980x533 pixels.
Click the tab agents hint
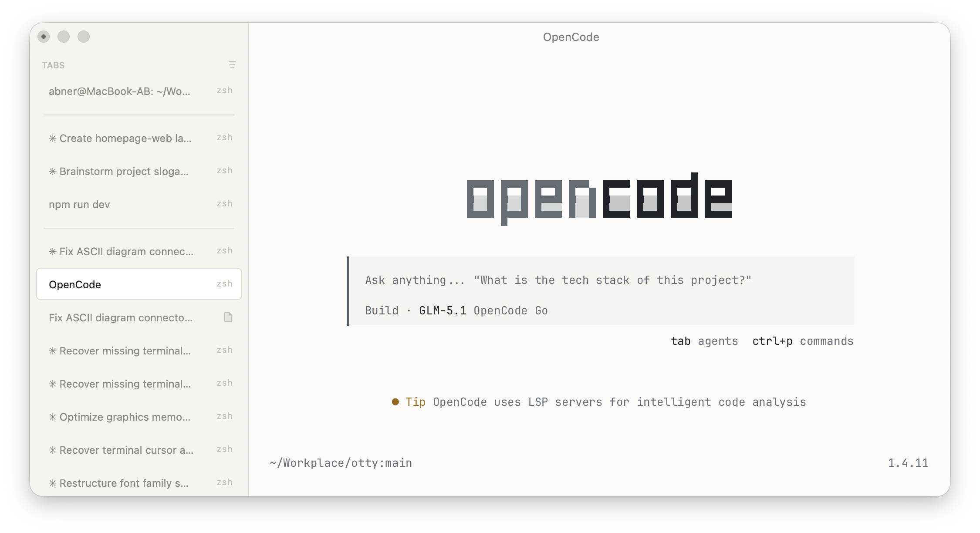pos(704,341)
